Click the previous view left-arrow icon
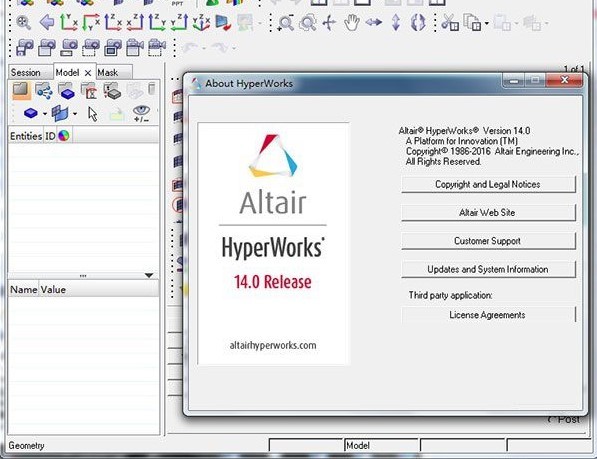This screenshot has width=597, height=459. [47, 22]
